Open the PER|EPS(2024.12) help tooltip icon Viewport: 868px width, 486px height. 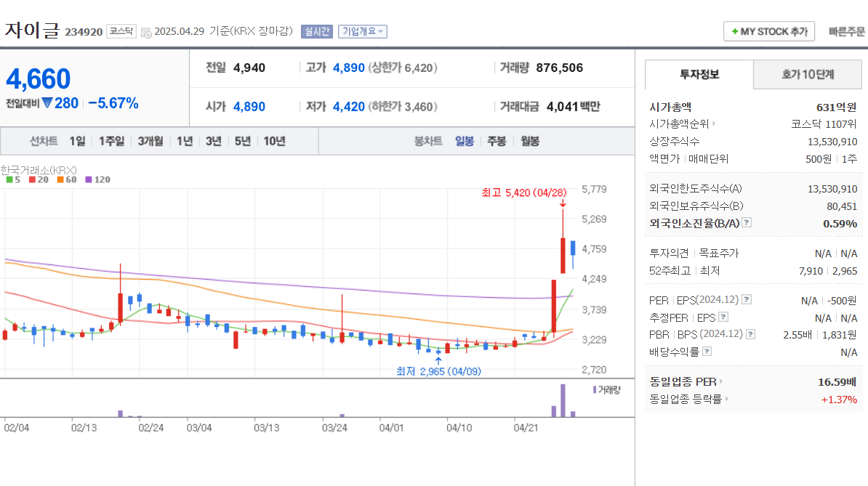click(x=747, y=300)
